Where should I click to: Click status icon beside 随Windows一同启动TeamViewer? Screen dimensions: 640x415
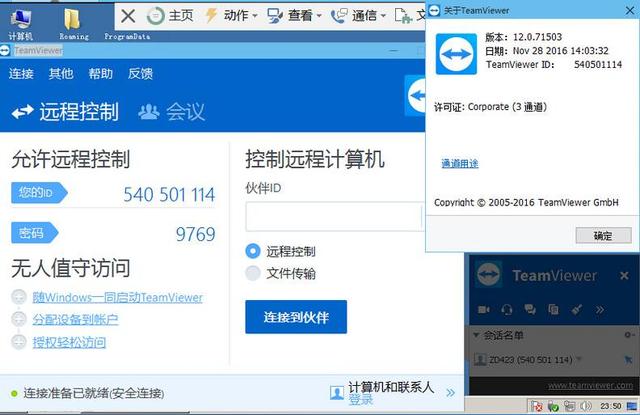click(19, 297)
